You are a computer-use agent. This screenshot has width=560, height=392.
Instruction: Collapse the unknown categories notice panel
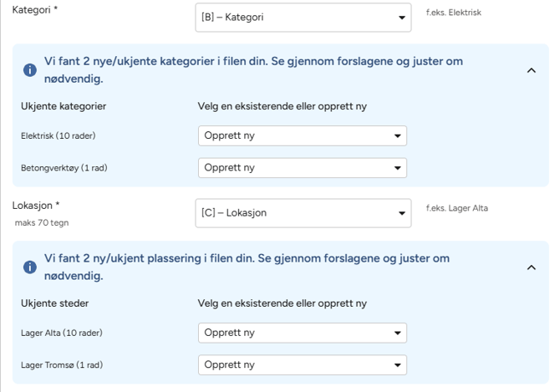pos(532,70)
